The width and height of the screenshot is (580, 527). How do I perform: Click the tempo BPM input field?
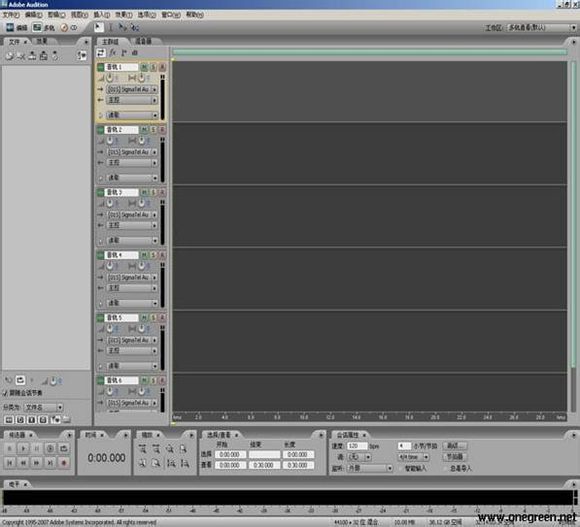coord(357,446)
